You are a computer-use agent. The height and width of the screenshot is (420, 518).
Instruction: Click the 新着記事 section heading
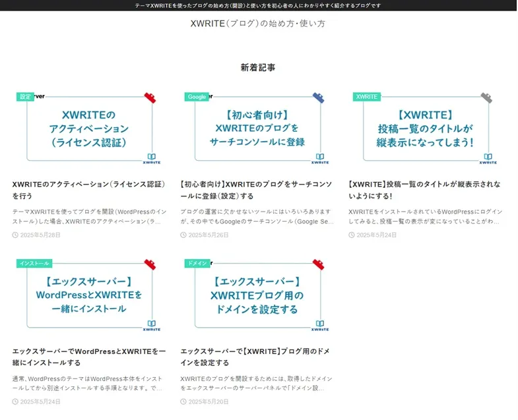pyautogui.click(x=257, y=68)
